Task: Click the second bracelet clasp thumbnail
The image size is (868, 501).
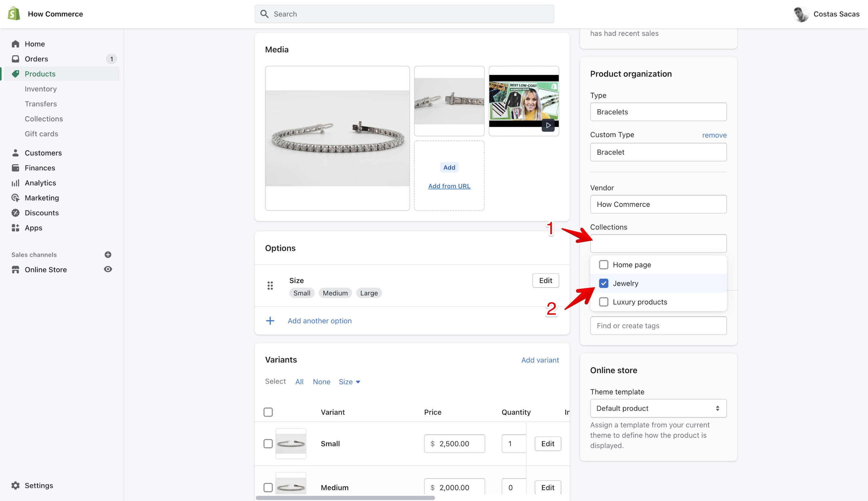Action: 449,101
